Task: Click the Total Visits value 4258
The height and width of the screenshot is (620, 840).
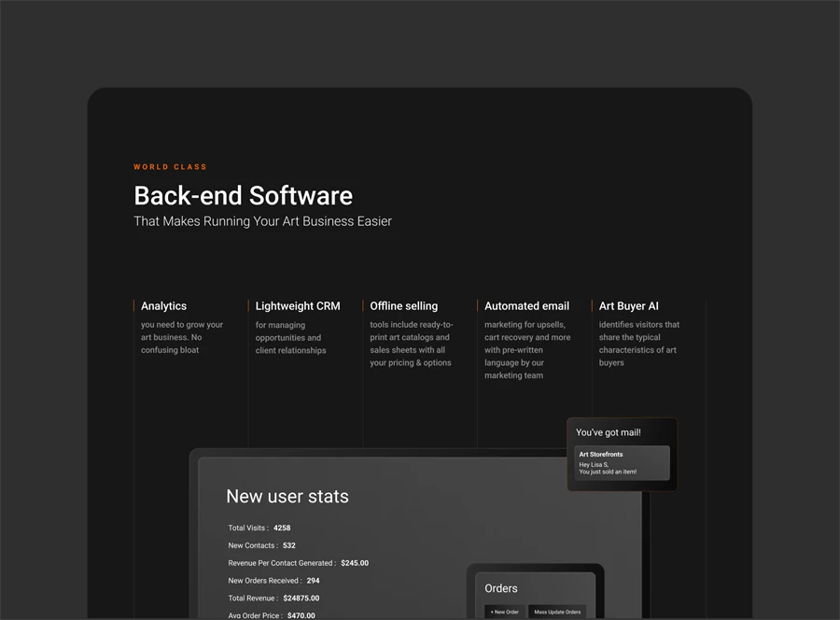Action: click(282, 528)
